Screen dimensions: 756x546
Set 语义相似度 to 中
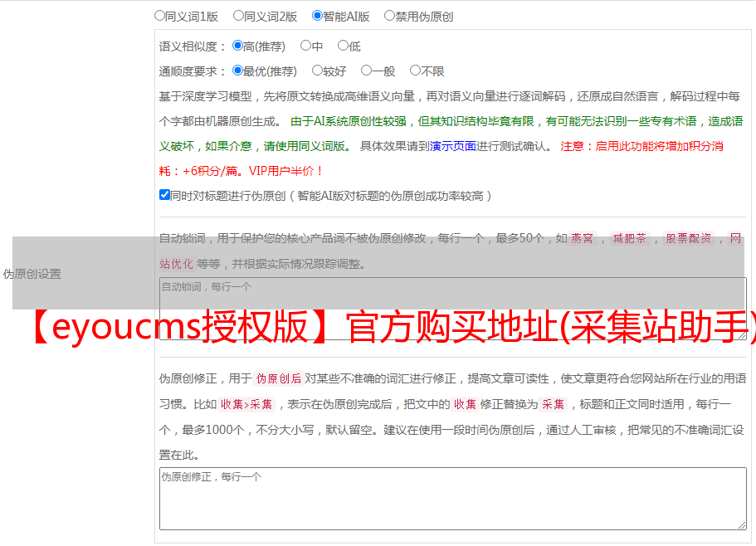pyautogui.click(x=305, y=46)
